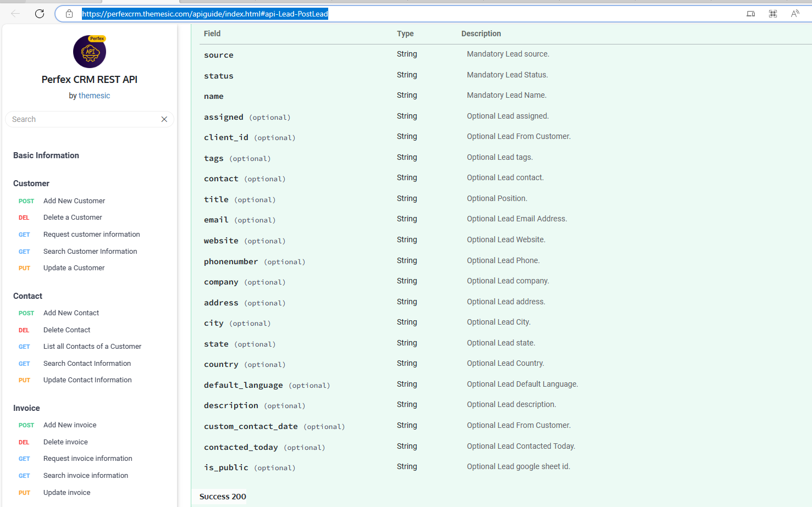Click 'Optional Lead Contacted Today.' description
812x507 pixels.
pos(521,446)
